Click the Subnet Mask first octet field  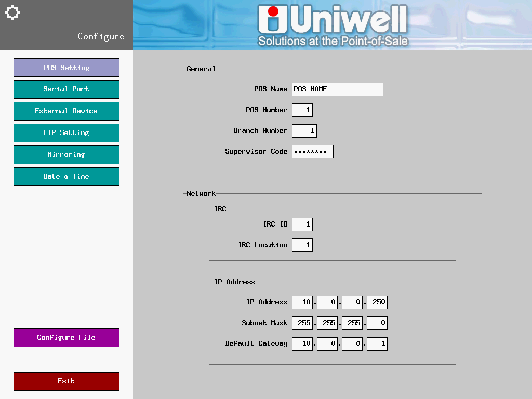coord(302,323)
